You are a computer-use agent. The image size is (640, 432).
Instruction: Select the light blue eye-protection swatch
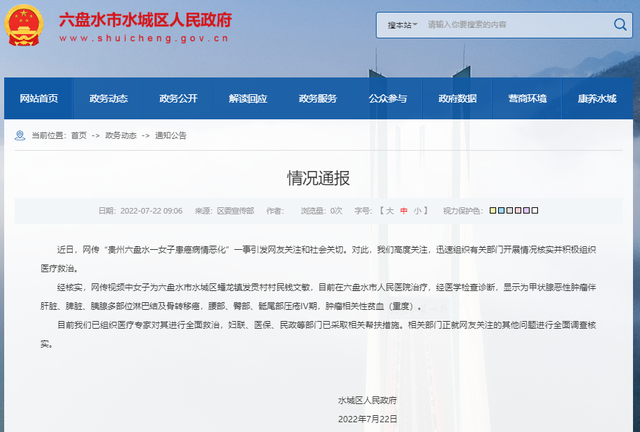tap(501, 211)
